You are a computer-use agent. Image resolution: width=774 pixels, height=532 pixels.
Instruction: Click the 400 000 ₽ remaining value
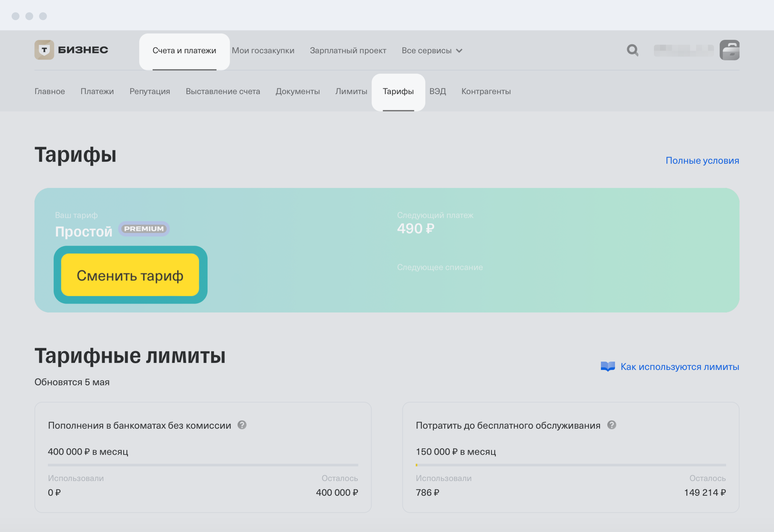click(x=337, y=492)
